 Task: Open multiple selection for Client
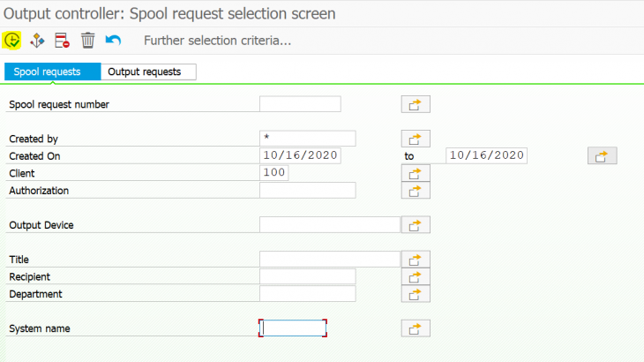(416, 173)
